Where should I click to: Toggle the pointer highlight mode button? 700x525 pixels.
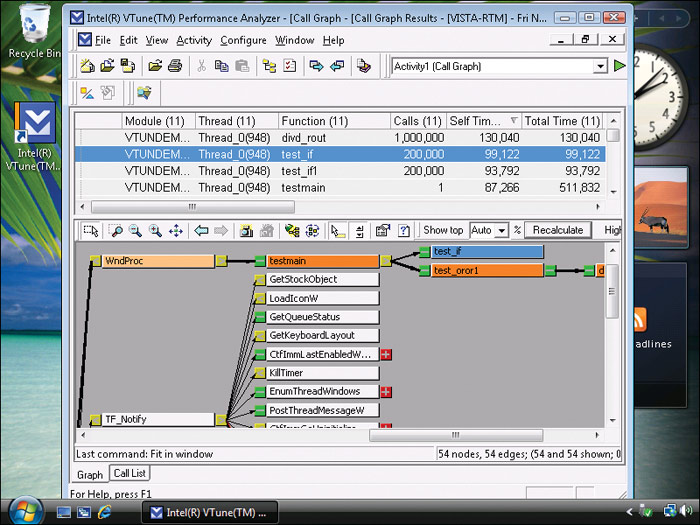(x=338, y=230)
